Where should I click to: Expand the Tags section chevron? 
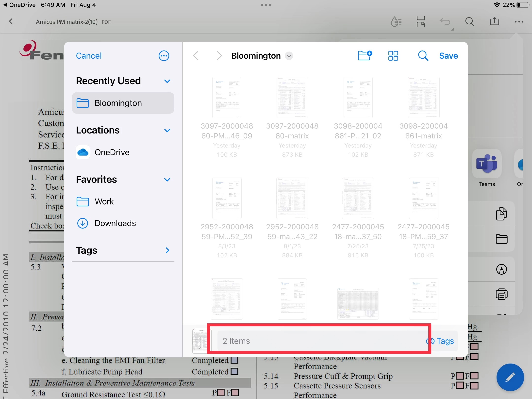167,250
